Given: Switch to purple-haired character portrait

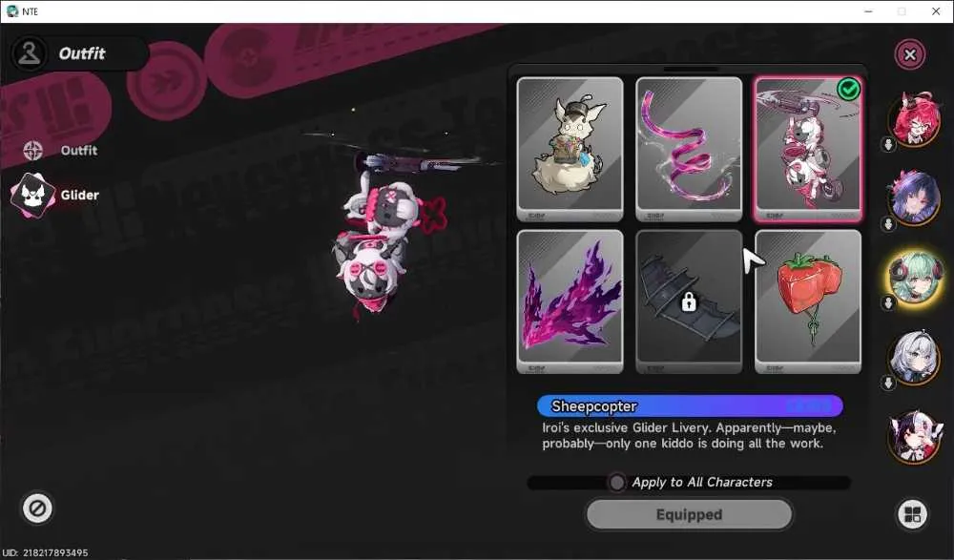Looking at the screenshot, I should coord(914,197).
